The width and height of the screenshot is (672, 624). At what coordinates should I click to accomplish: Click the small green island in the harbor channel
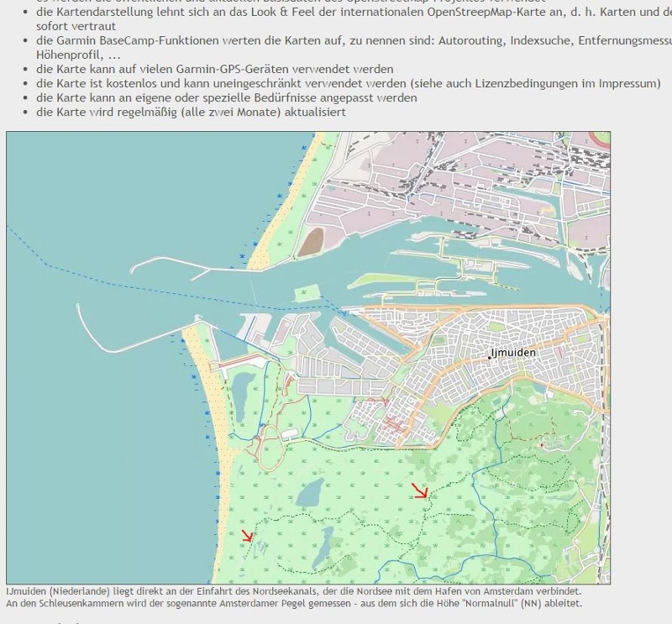pyautogui.click(x=307, y=293)
